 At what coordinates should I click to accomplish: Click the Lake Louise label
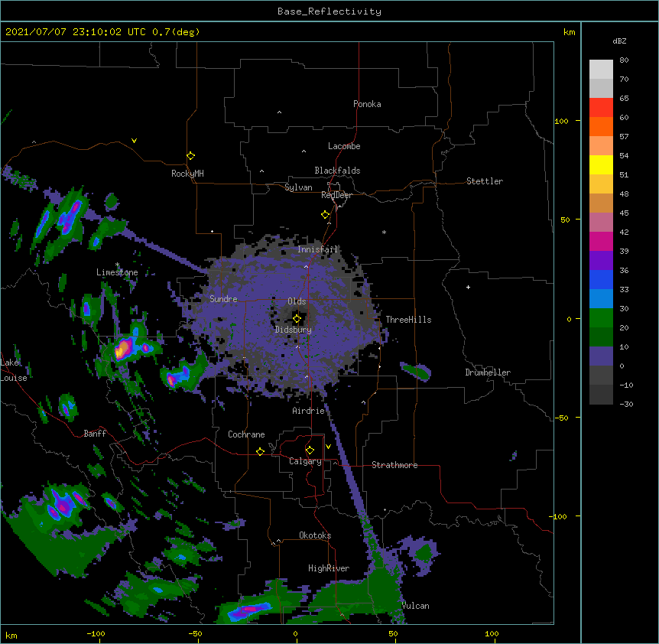click(14, 370)
